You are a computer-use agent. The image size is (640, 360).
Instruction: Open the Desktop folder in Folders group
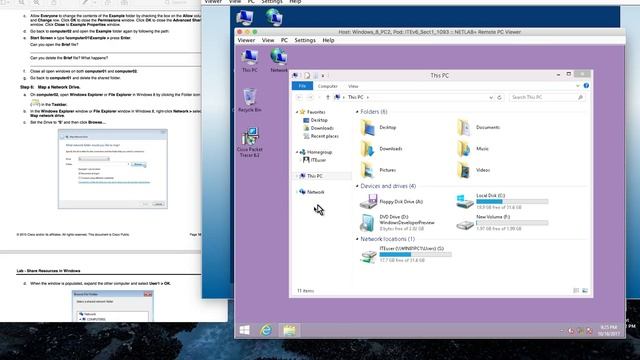click(378, 127)
